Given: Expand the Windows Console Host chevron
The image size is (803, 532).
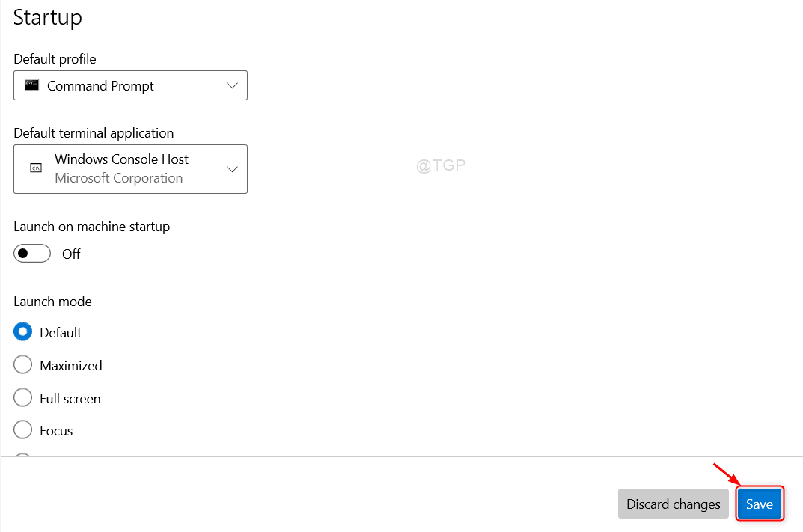Looking at the screenshot, I should coord(233,170).
